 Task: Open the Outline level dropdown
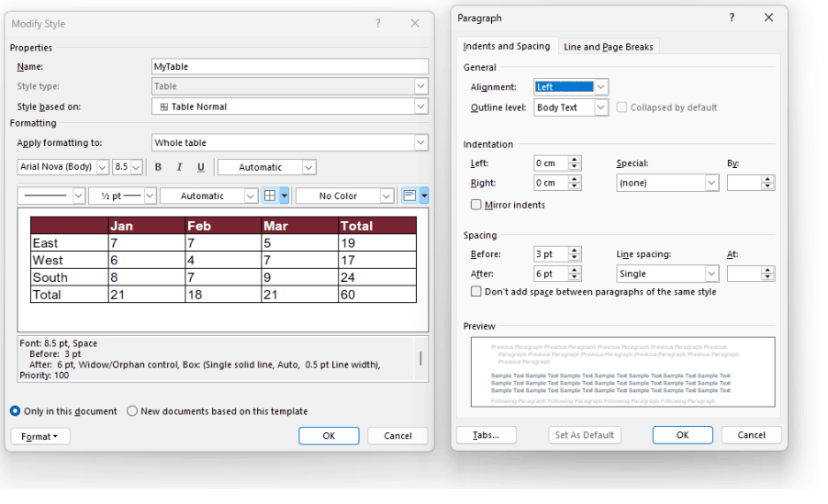(601, 107)
